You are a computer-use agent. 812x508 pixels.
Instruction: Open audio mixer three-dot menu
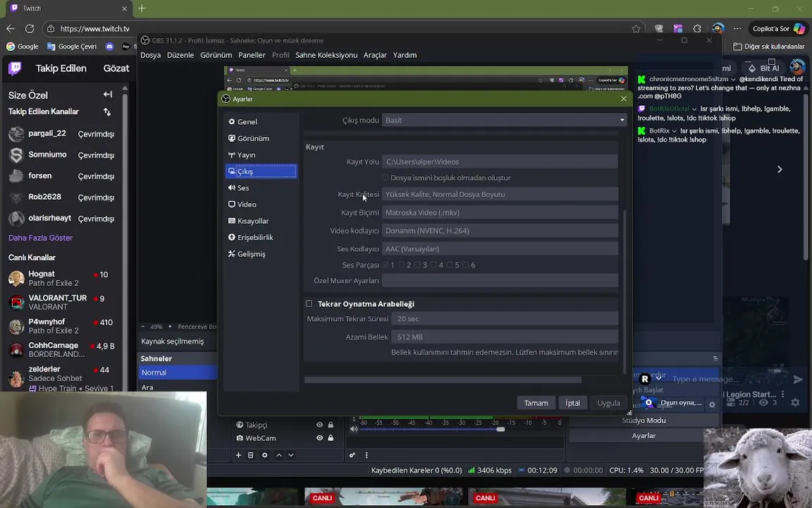[367, 455]
